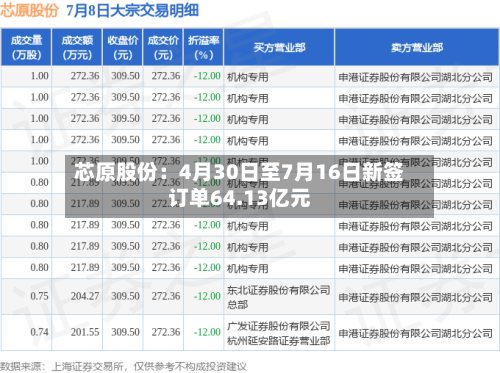This screenshot has height=373, width=500.
Task: Select the 收盘价(元) column header
Action: (123, 47)
